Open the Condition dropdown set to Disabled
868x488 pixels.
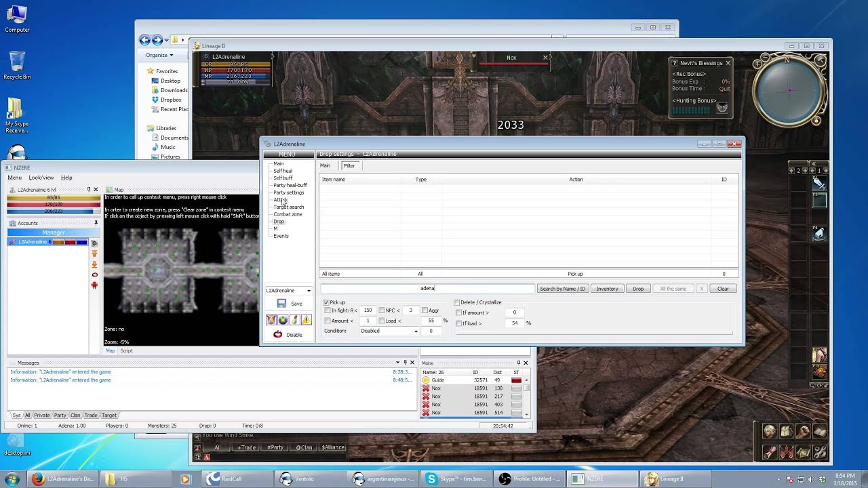click(x=389, y=331)
